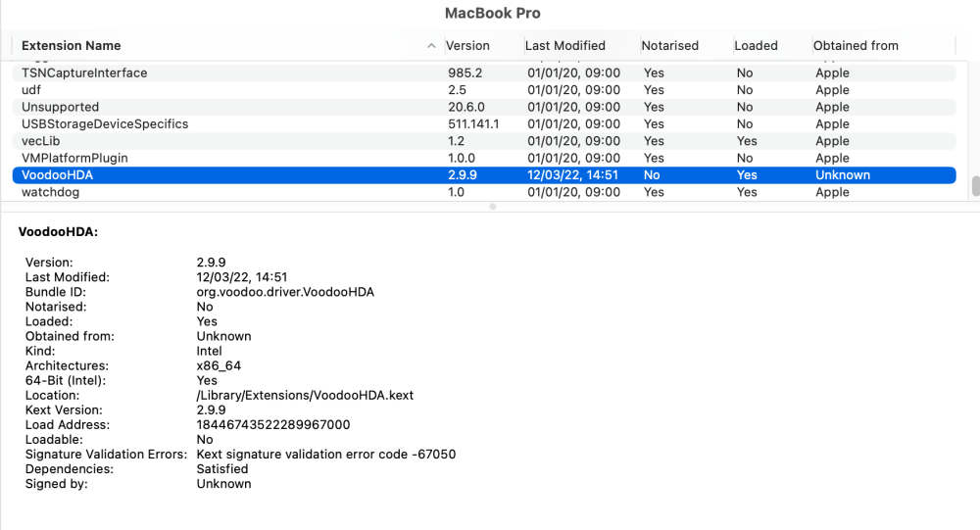Select the watchdog extension row
This screenshot has height=530, width=980.
pyautogui.click(x=484, y=192)
